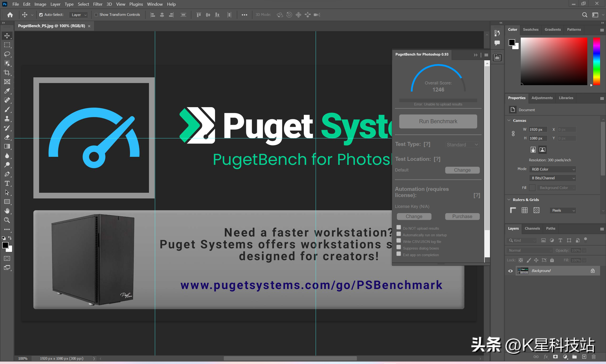
Task: Collapse the Canvas section
Action: [x=509, y=120]
